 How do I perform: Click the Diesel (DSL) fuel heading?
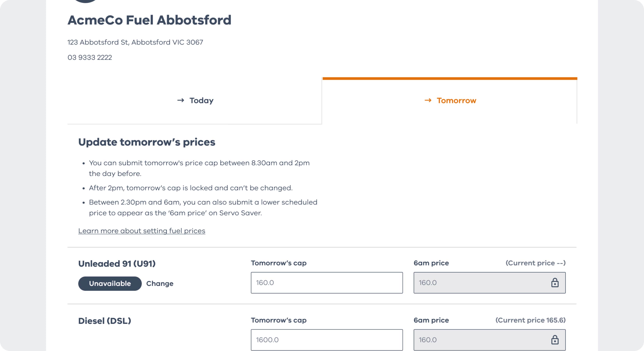pyautogui.click(x=104, y=321)
